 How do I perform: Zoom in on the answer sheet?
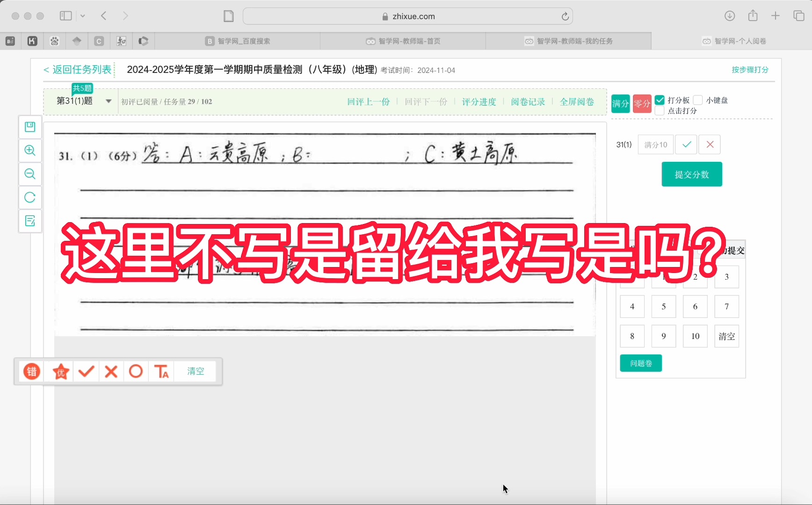(x=30, y=150)
